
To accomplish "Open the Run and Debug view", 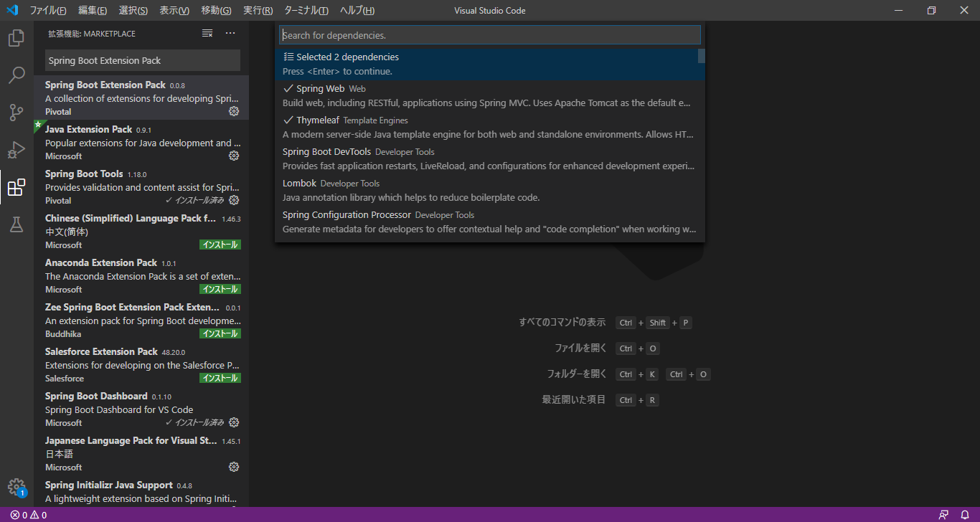I will [x=17, y=150].
